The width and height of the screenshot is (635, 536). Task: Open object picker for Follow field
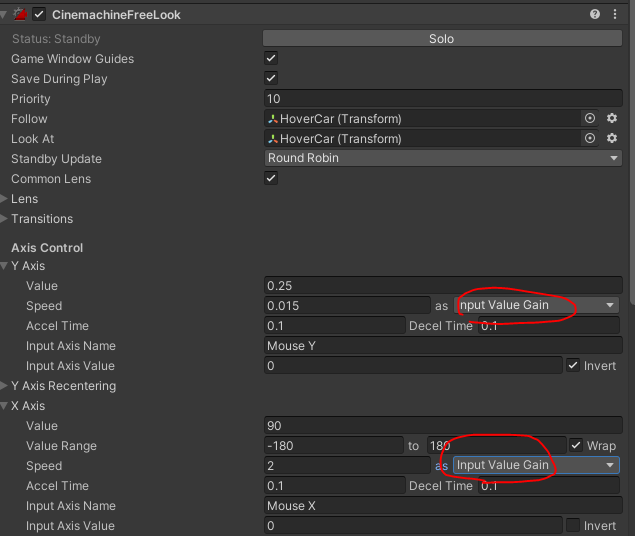(x=590, y=118)
